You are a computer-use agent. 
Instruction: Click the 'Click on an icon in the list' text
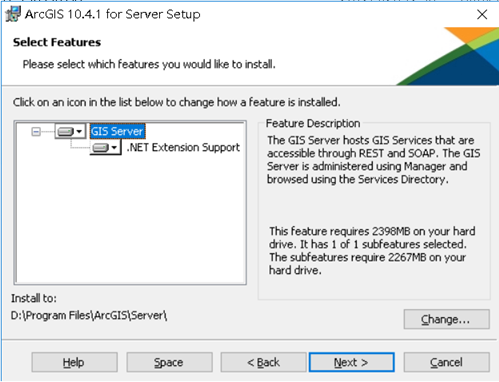177,102
